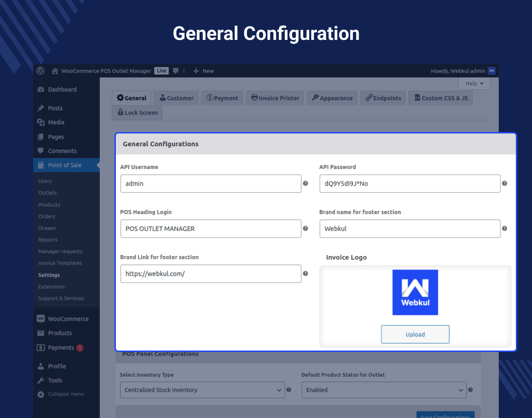This screenshot has width=532, height=418.
Task: Open Profile via the person icon
Action: [x=40, y=366]
